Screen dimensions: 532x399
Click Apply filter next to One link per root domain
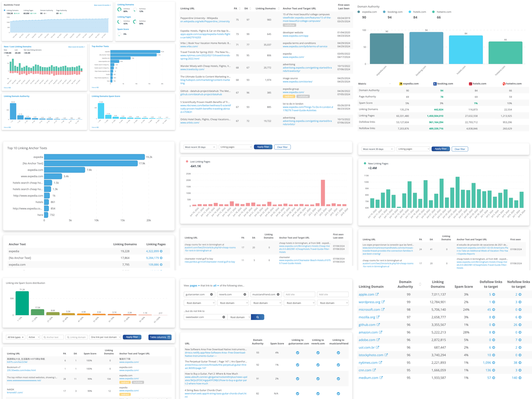pyautogui.click(x=132, y=337)
